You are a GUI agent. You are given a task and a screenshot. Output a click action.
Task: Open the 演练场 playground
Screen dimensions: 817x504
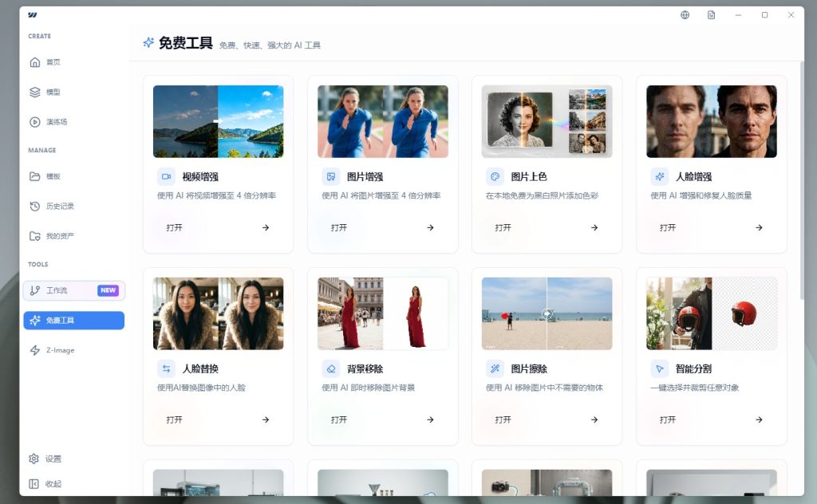[x=73, y=122]
